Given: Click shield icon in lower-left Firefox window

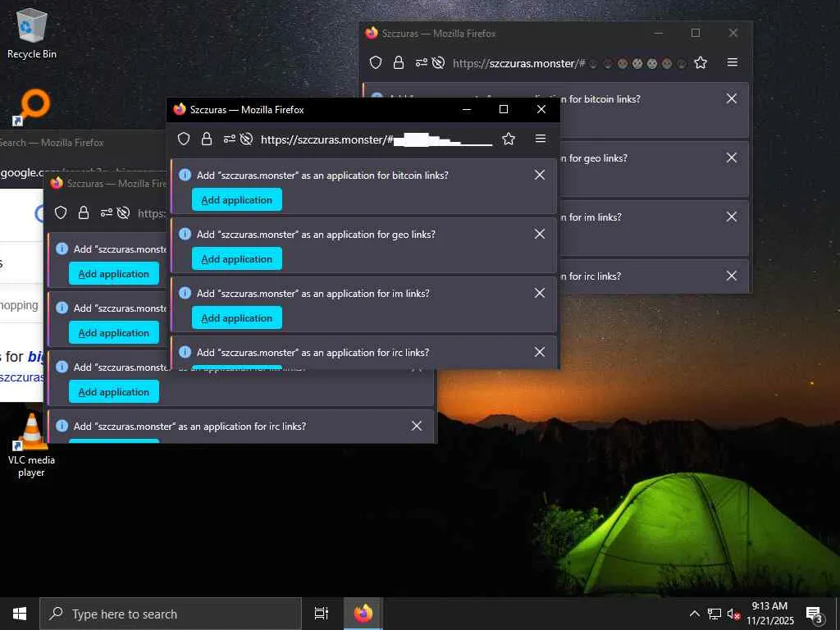Looking at the screenshot, I should (61, 213).
